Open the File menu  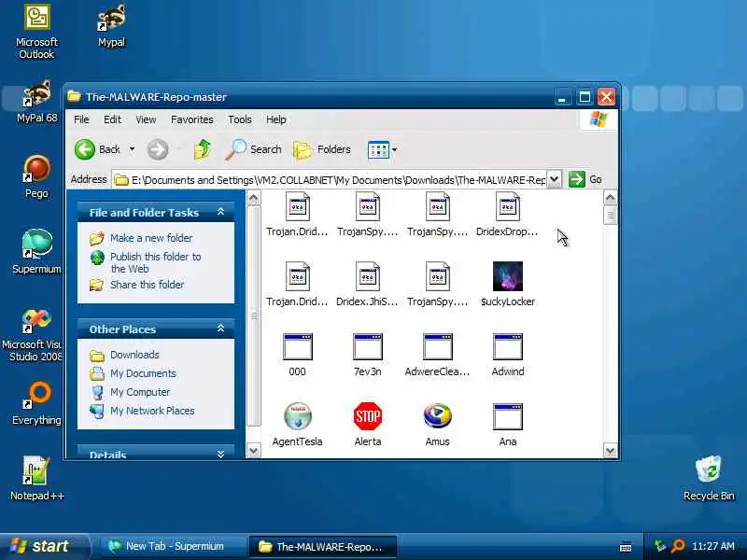click(x=81, y=119)
